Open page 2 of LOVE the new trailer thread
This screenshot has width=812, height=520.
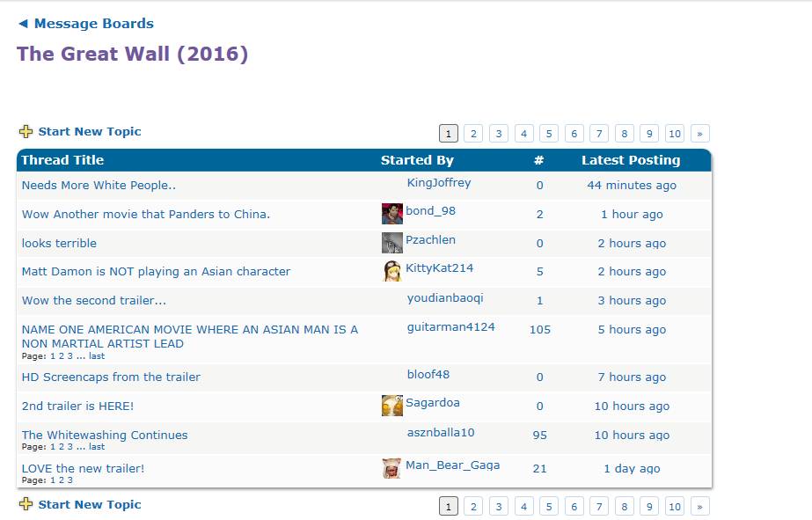61,480
